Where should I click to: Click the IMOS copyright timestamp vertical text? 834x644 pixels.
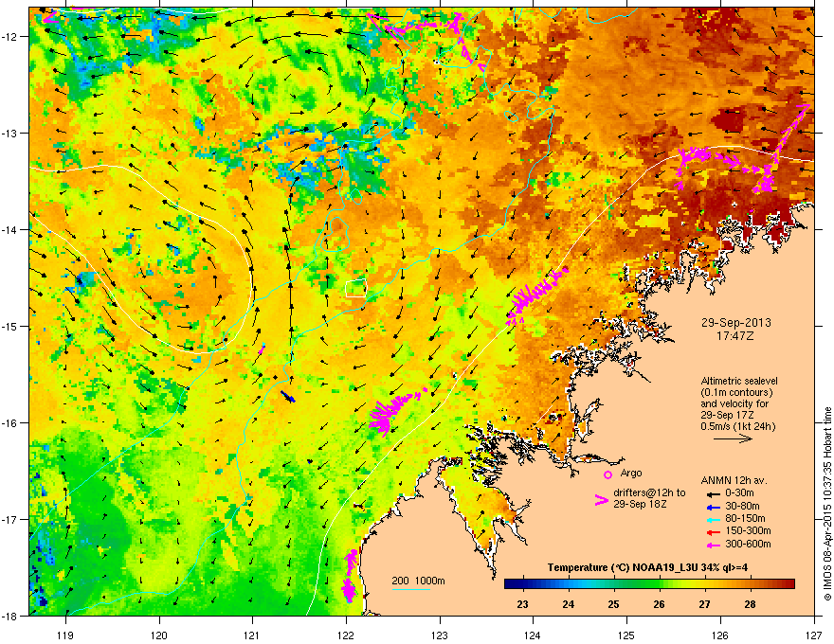click(827, 504)
